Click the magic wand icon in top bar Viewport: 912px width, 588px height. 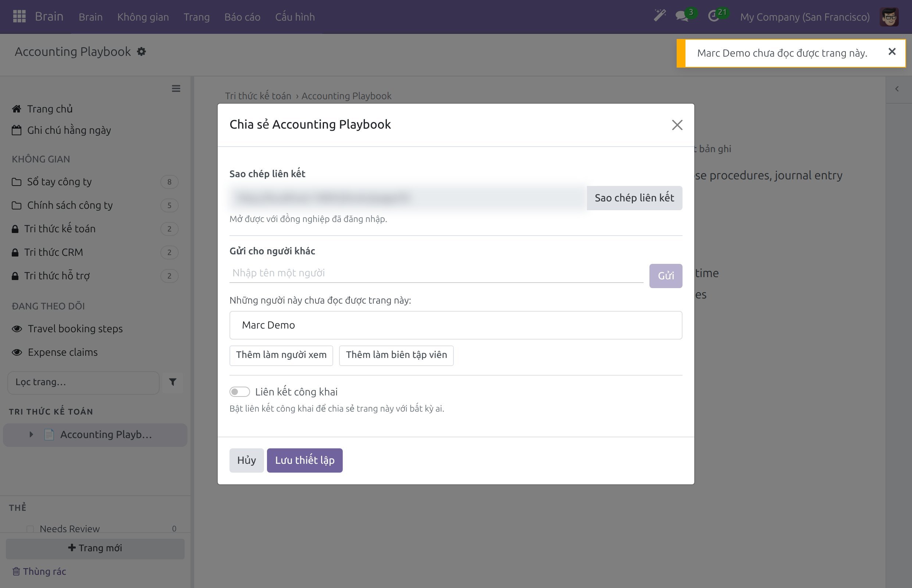(659, 16)
